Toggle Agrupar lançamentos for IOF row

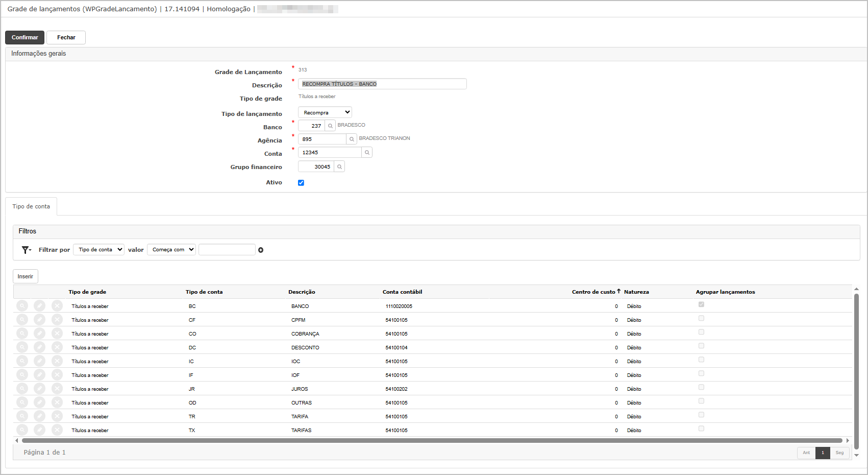pos(701,373)
